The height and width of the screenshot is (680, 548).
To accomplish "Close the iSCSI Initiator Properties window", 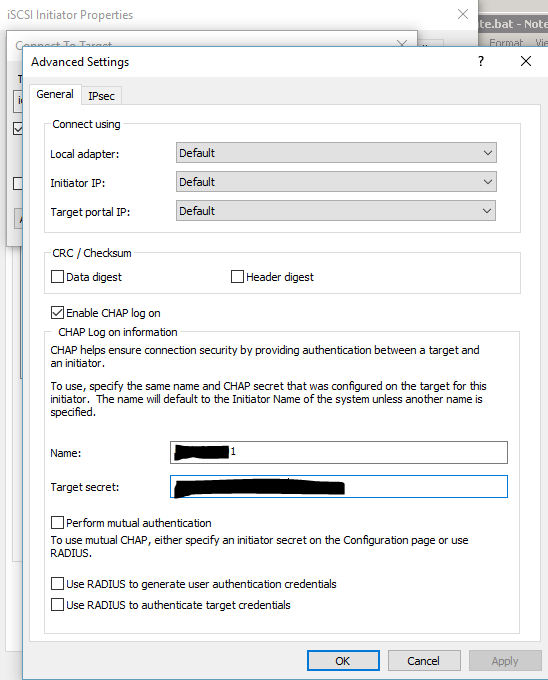I will [x=463, y=14].
